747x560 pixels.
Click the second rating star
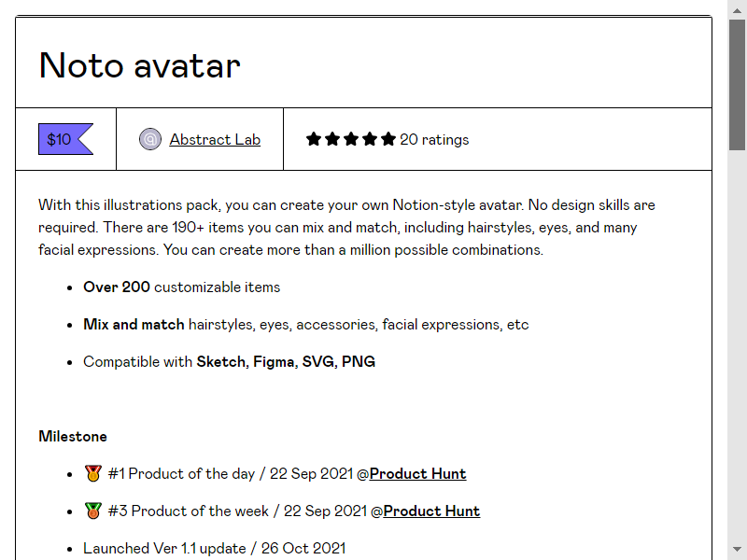pos(332,139)
